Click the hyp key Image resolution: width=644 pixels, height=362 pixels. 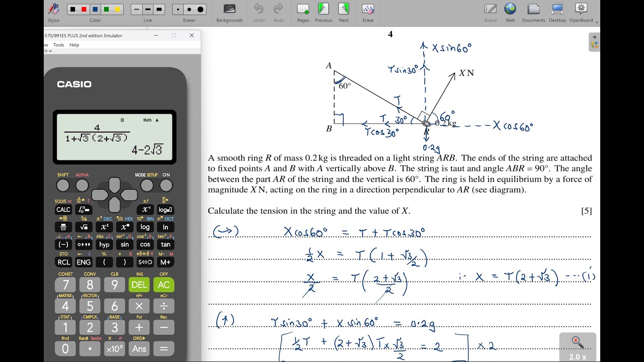[104, 244]
